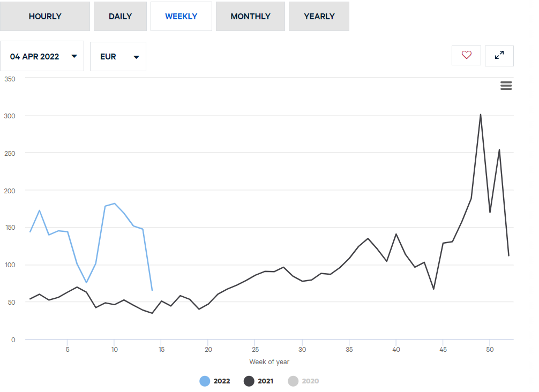The image size is (539, 392).
Task: Select the WEEKLY tab
Action: [x=181, y=17]
